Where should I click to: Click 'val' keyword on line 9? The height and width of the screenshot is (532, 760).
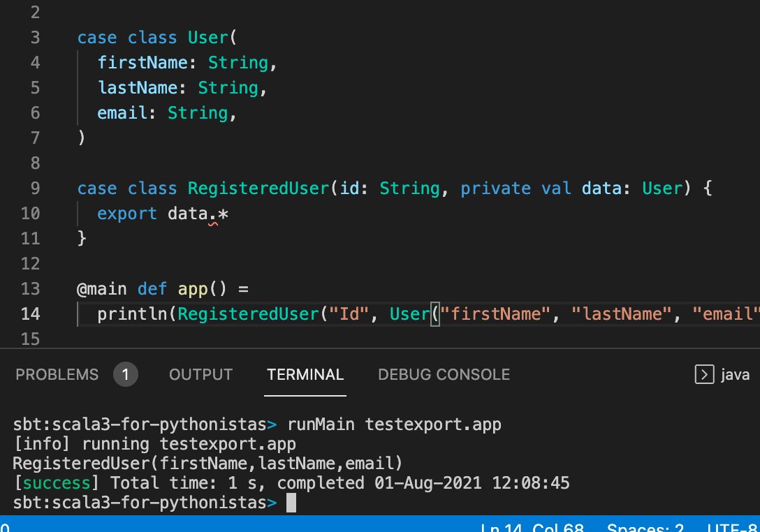[556, 188]
